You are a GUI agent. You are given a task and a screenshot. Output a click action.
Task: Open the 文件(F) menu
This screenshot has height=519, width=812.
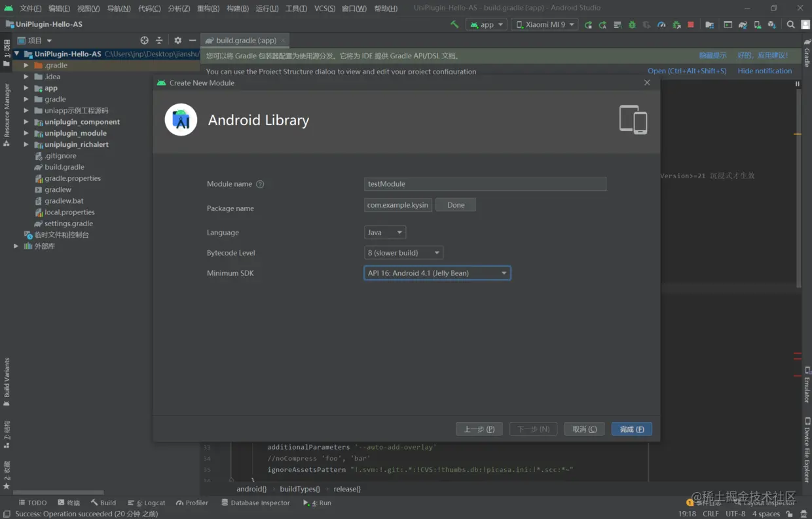(x=31, y=9)
